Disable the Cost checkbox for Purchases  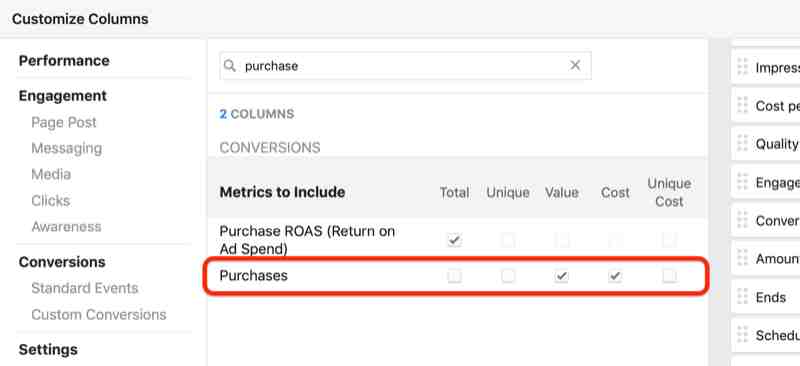click(615, 276)
